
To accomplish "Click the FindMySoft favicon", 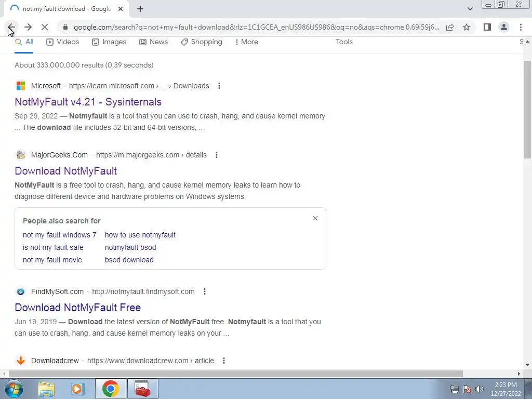I will point(21,292).
